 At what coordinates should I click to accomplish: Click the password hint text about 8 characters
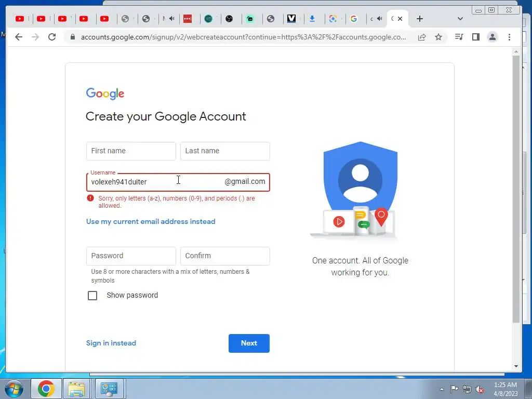170,276
